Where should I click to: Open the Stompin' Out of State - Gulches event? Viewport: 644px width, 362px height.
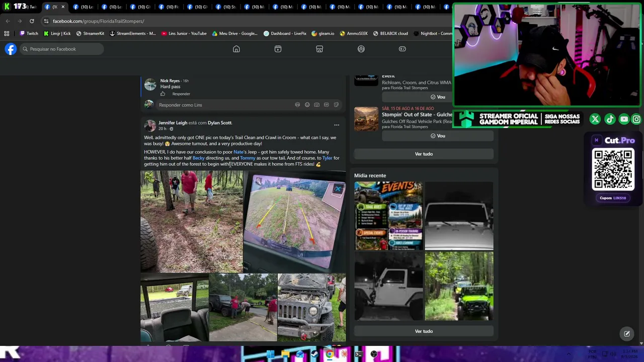pos(417,115)
